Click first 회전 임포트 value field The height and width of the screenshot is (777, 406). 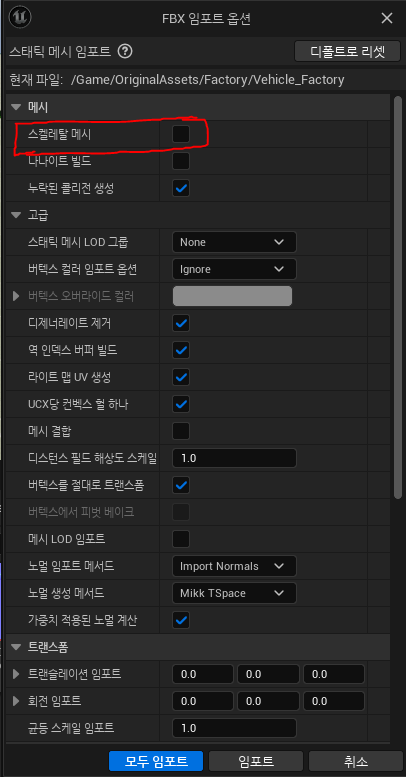tap(203, 701)
